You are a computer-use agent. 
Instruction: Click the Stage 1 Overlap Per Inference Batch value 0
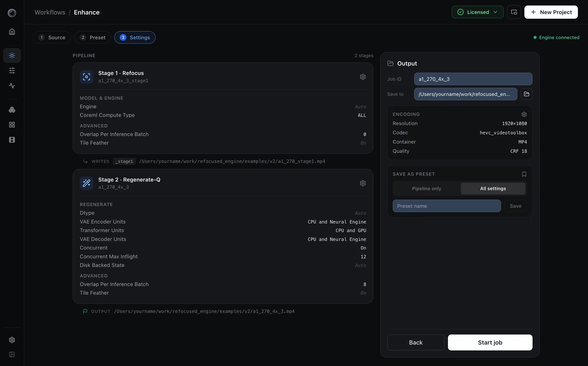(x=365, y=135)
